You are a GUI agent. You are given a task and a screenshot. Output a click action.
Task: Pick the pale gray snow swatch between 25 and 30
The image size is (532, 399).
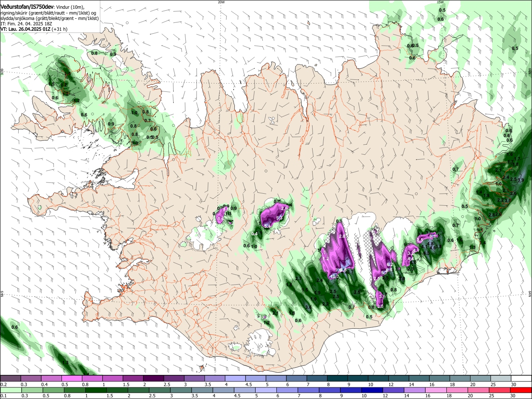point(500,378)
